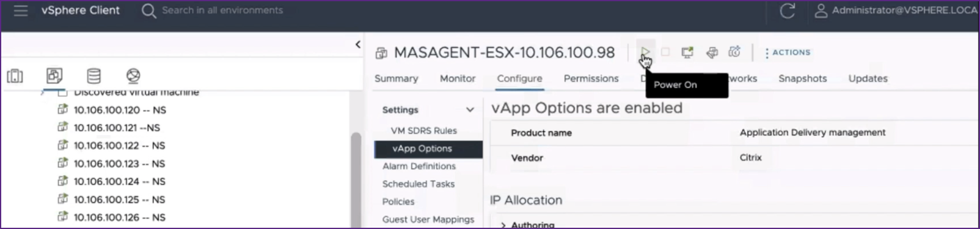Image resolution: width=980 pixels, height=229 pixels.
Task: Focus the Search in all environments field
Action: point(222,10)
